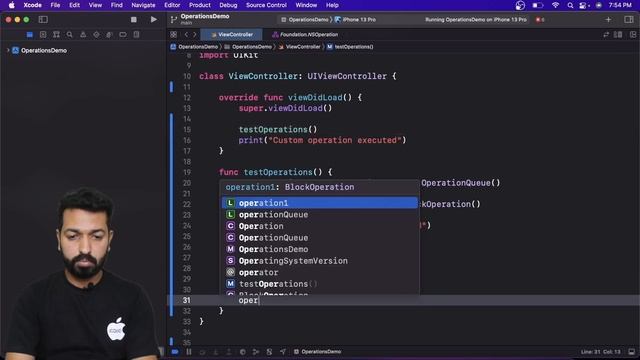Click Step into in debug bar
The width and height of the screenshot is (640, 360).
tap(216, 351)
